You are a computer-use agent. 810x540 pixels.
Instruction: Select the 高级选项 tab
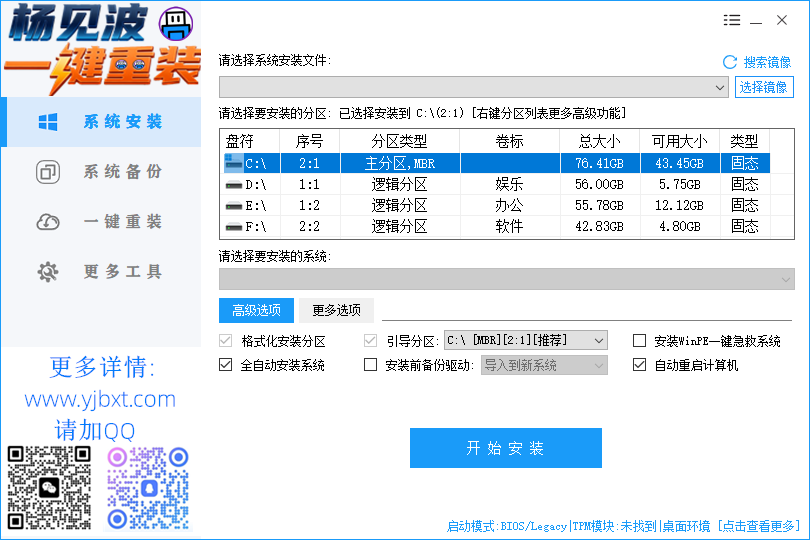[x=256, y=310]
